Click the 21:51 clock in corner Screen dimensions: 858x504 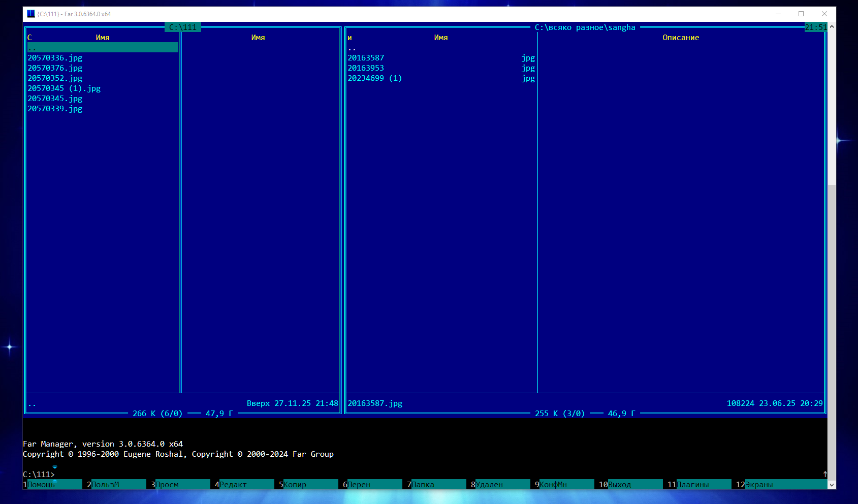816,27
